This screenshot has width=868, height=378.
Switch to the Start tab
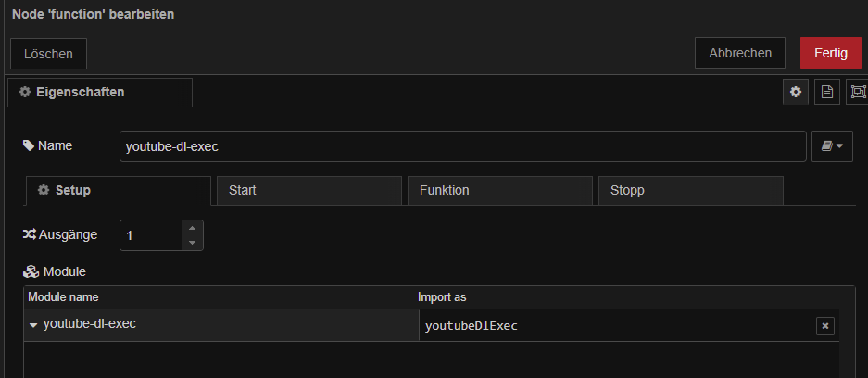308,190
